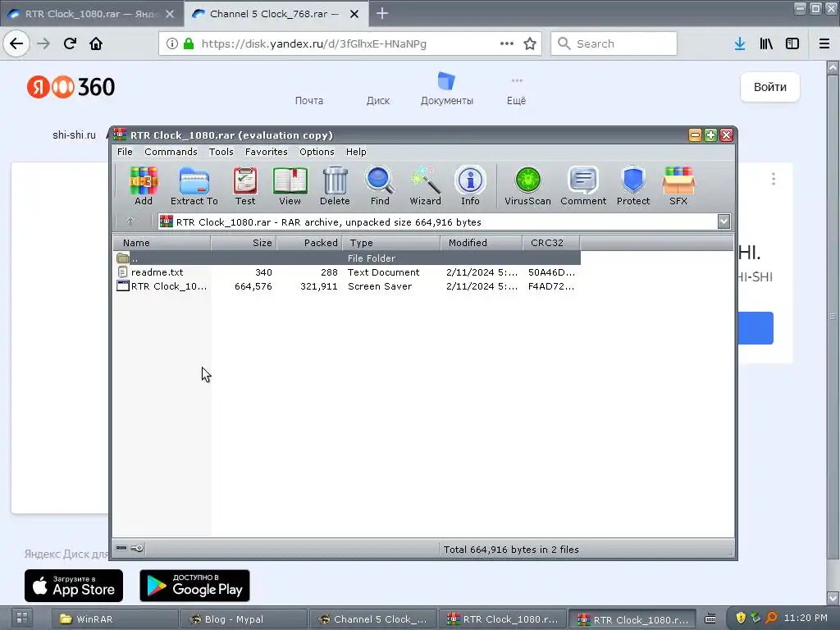The image size is (840, 630).
Task: Click the Add archive toolbar icon
Action: (143, 186)
